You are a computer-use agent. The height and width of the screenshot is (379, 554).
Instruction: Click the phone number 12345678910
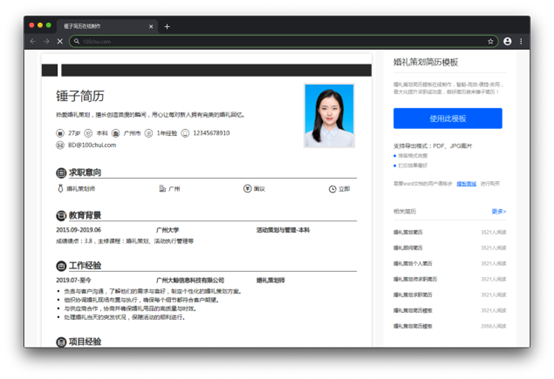pos(211,133)
